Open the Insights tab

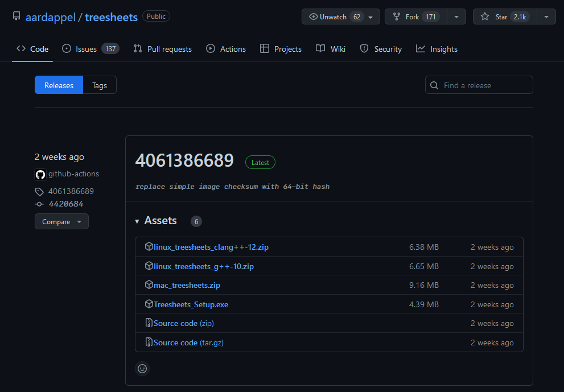(437, 49)
